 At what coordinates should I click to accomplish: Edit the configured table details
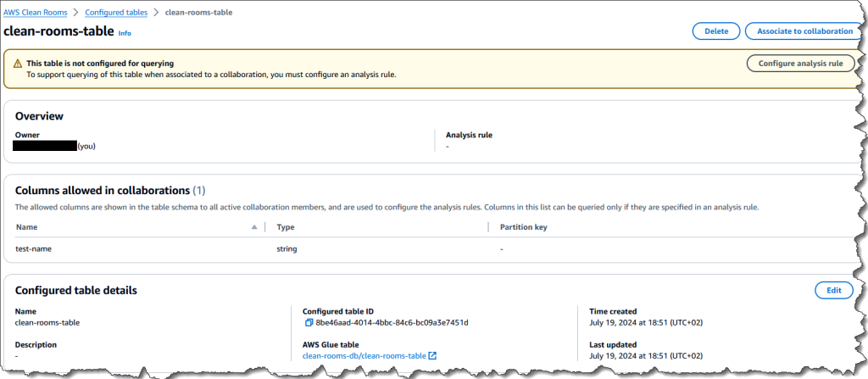[834, 290]
